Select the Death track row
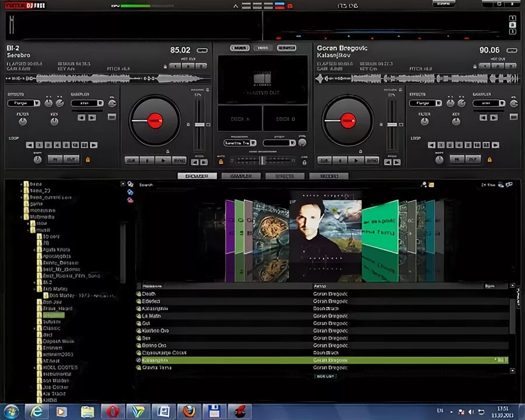 point(323,294)
